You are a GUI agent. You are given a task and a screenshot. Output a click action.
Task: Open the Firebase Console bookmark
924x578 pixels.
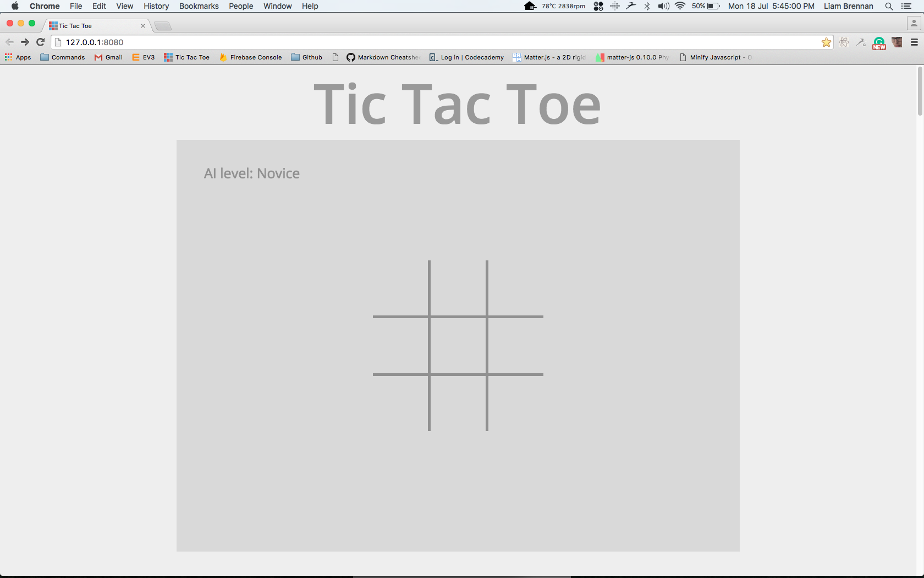click(x=250, y=57)
